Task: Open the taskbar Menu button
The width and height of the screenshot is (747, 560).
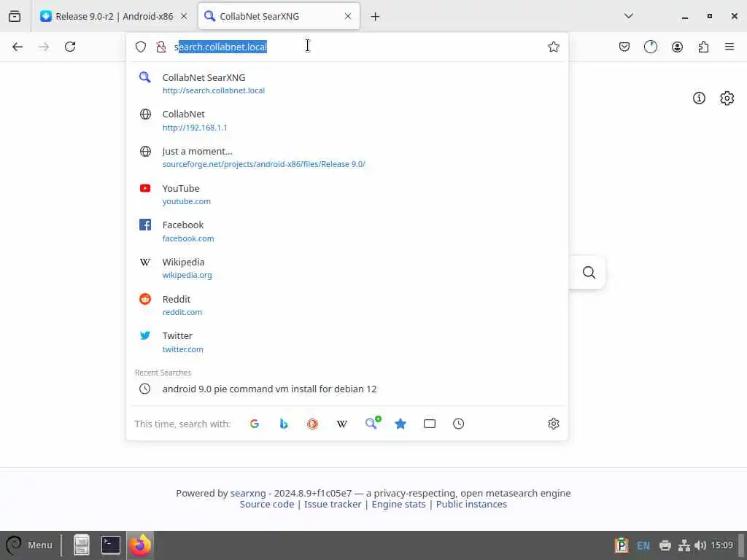Action: click(29, 545)
